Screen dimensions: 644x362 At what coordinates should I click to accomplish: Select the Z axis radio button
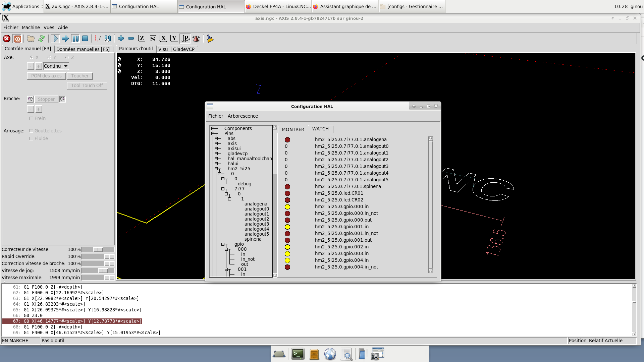point(67,57)
